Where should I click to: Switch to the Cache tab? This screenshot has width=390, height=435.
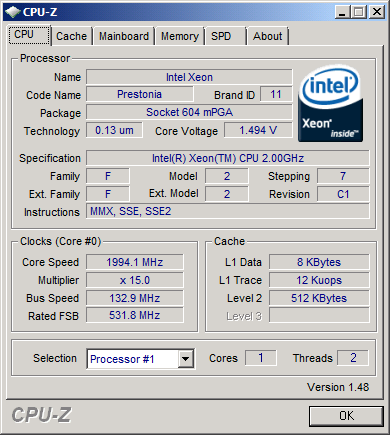[71, 36]
